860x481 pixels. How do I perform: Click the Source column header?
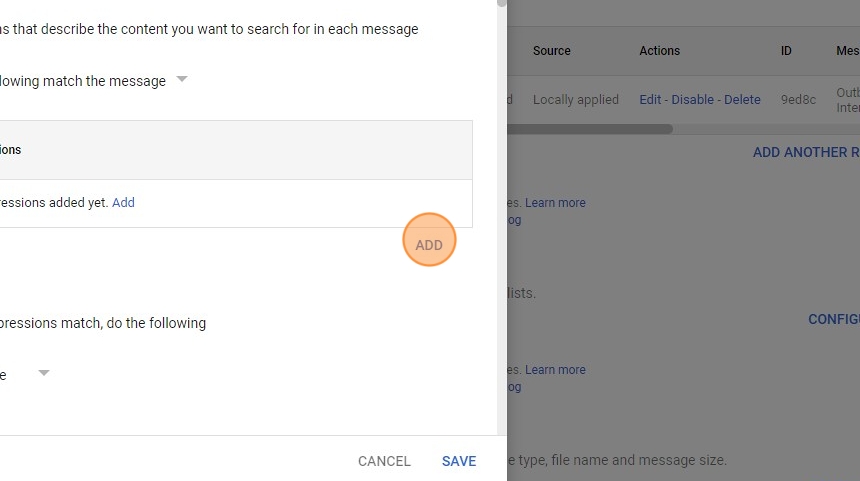[552, 51]
